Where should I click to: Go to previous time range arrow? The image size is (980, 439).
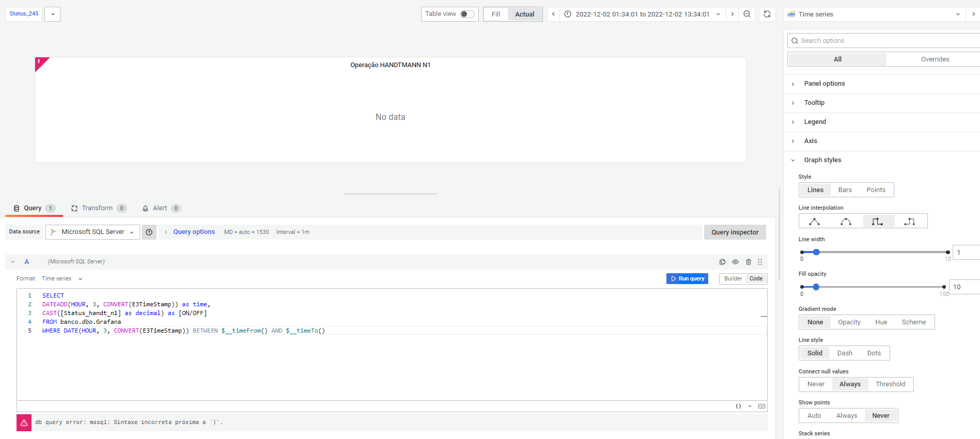pos(553,14)
